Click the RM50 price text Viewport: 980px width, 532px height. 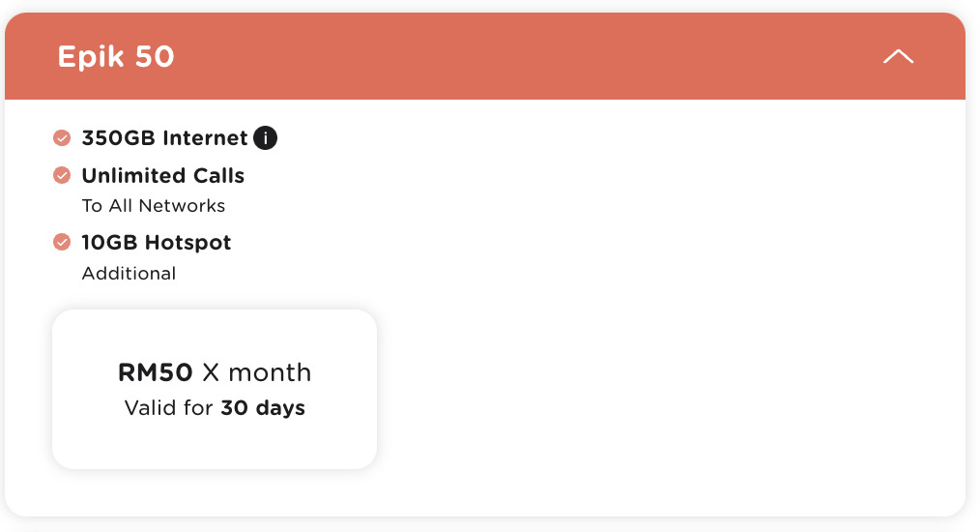[155, 372]
